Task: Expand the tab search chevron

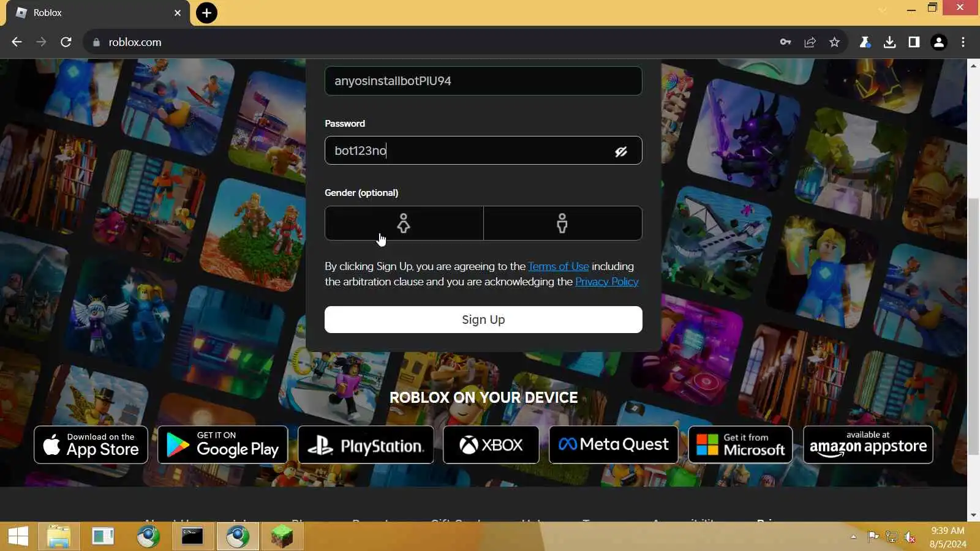Action: [x=882, y=10]
